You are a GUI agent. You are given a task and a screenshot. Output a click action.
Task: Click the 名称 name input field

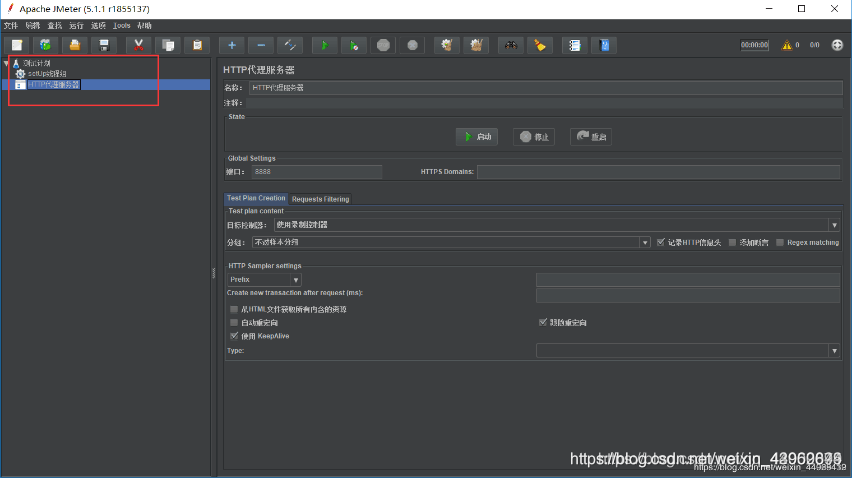click(x=546, y=87)
